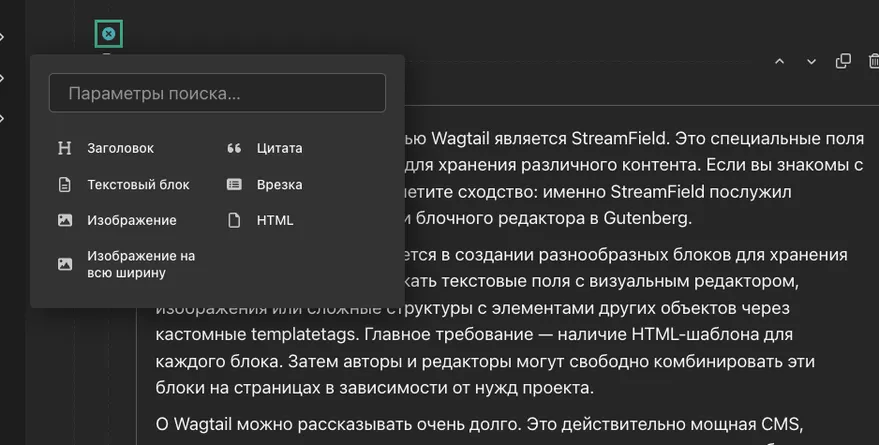Click the H icon for Заголовок block

tap(65, 148)
